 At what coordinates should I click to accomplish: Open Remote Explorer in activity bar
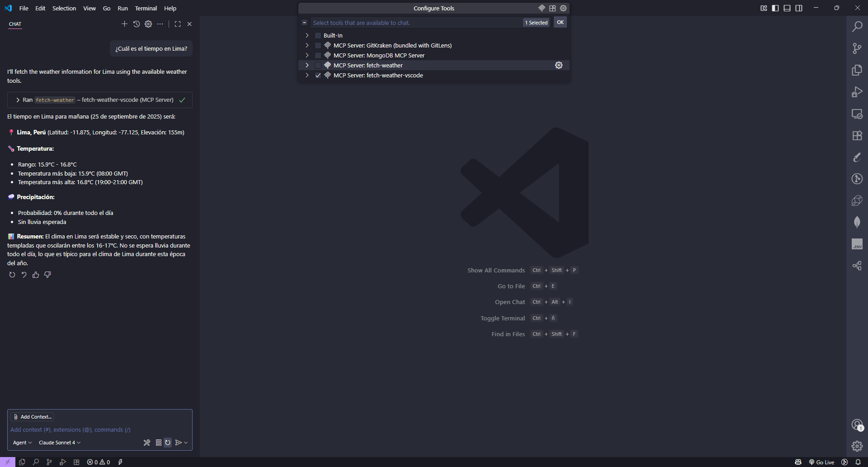(x=857, y=114)
